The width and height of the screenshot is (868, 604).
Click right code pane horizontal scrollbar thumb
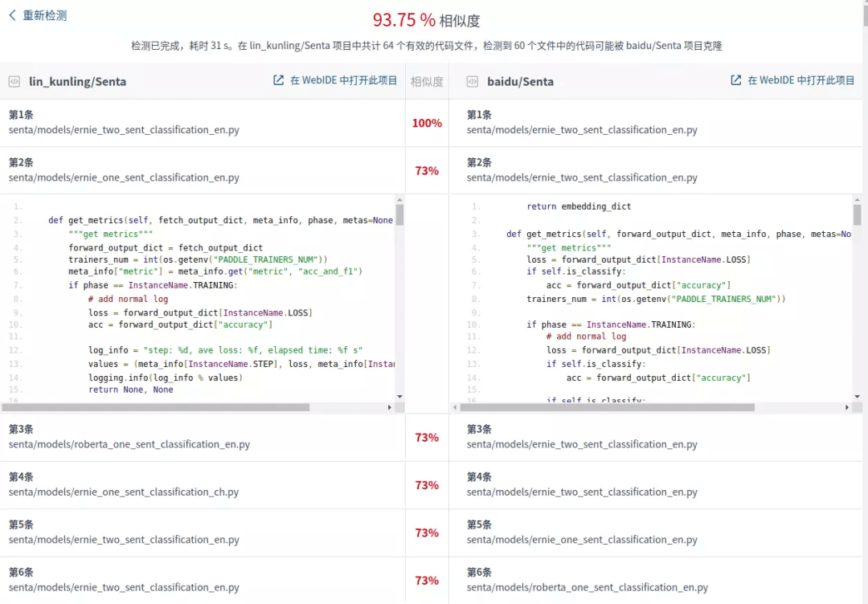608,408
